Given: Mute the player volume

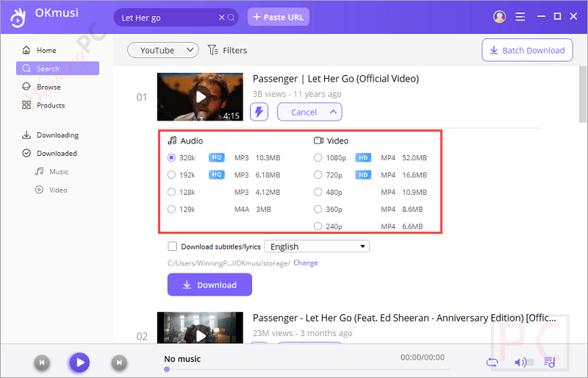Looking at the screenshot, I should point(520,363).
